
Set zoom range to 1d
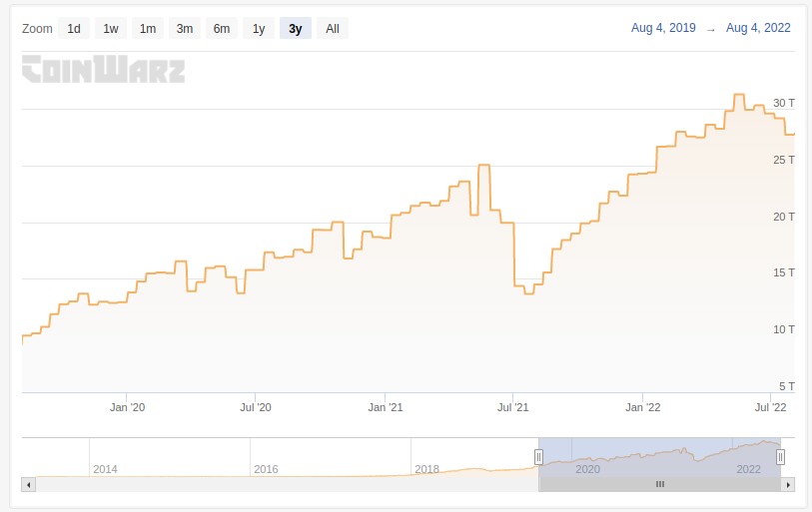point(74,29)
